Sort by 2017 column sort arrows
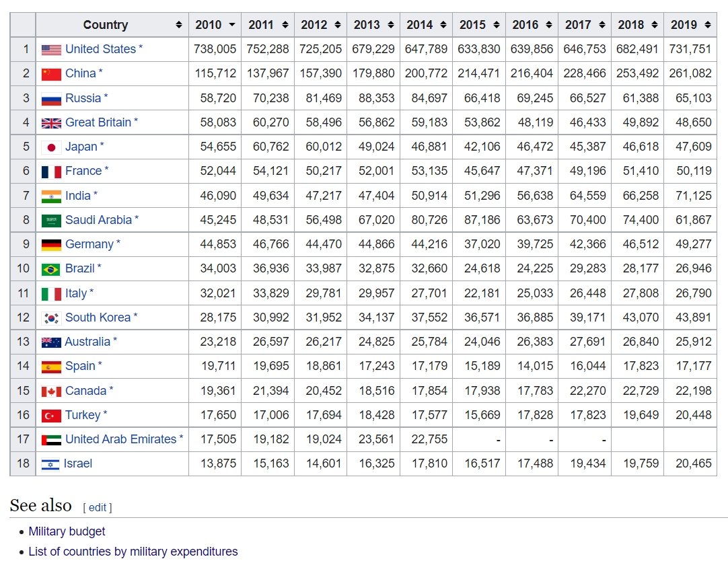Viewport: 728px width, 561px height. click(602, 25)
